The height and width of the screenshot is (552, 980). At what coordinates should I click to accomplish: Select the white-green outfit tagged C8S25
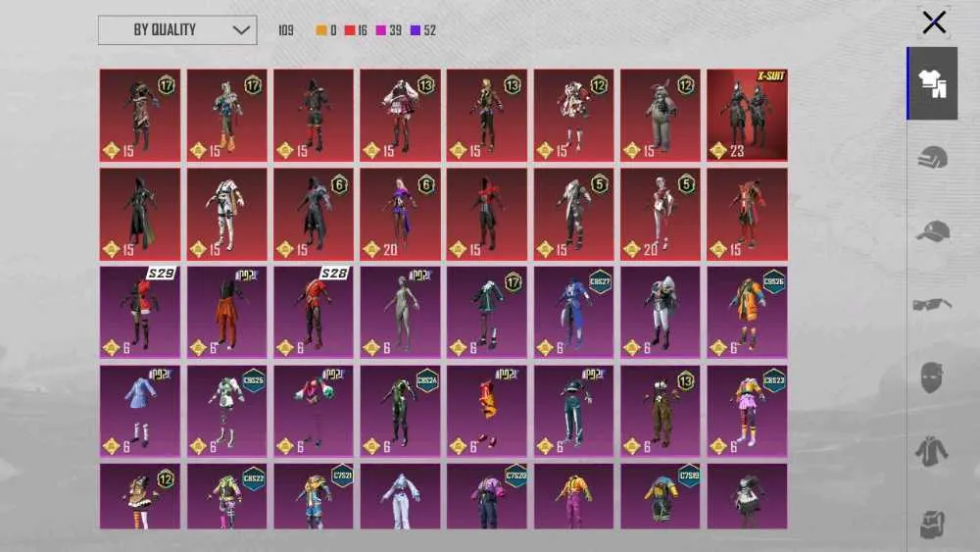(x=226, y=412)
